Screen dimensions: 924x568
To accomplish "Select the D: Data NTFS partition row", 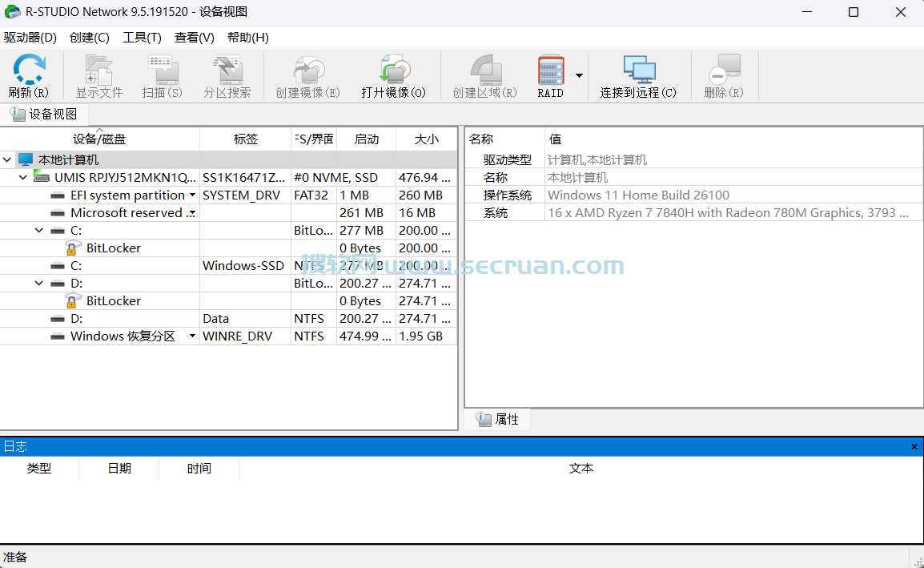I will [x=228, y=319].
